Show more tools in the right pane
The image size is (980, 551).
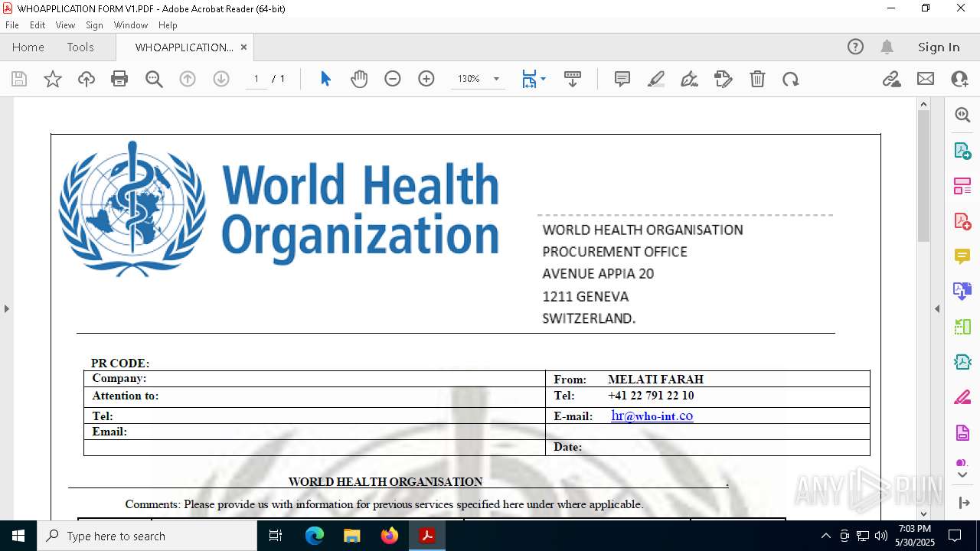click(x=962, y=475)
